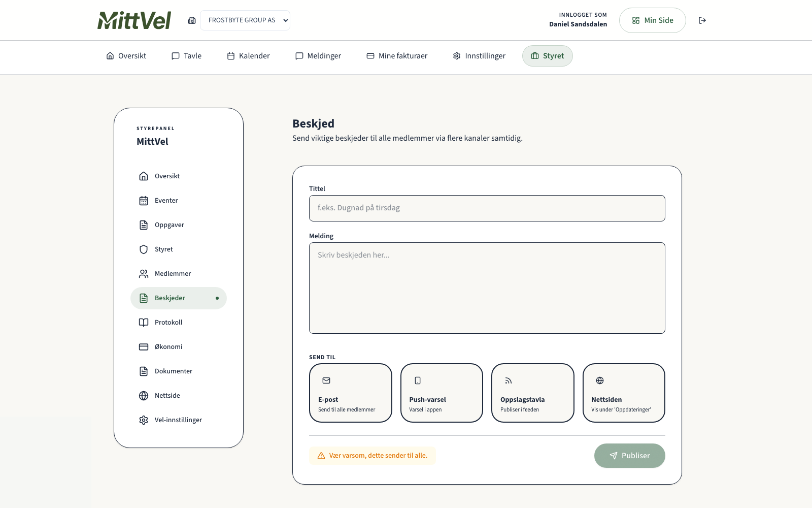
Task: Click the Min Side button
Action: point(652,20)
